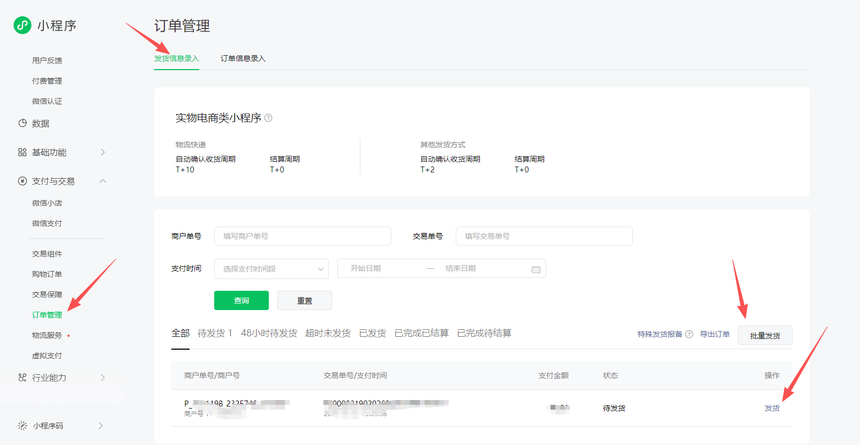The height and width of the screenshot is (445, 860).
Task: Click the 订单管理 page heading
Action: tap(182, 25)
